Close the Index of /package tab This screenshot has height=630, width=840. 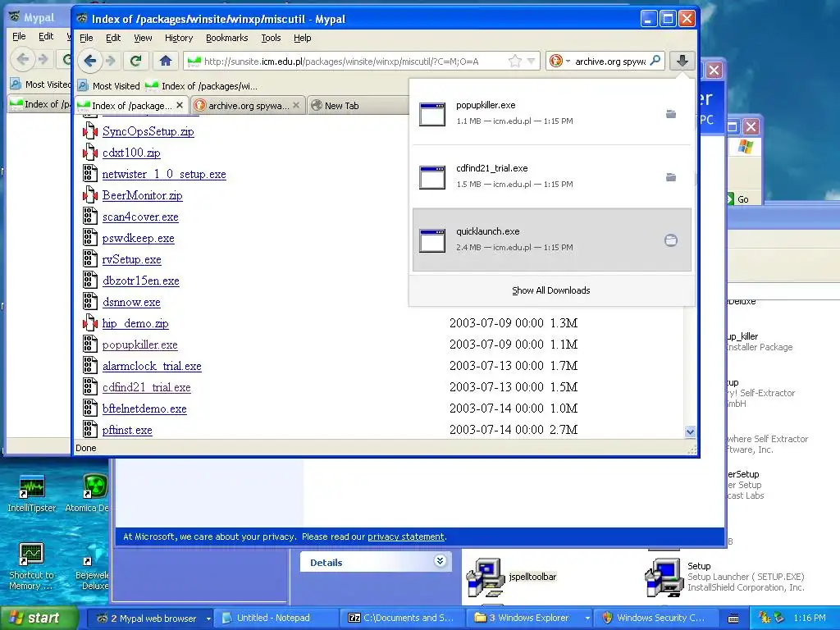coord(180,105)
